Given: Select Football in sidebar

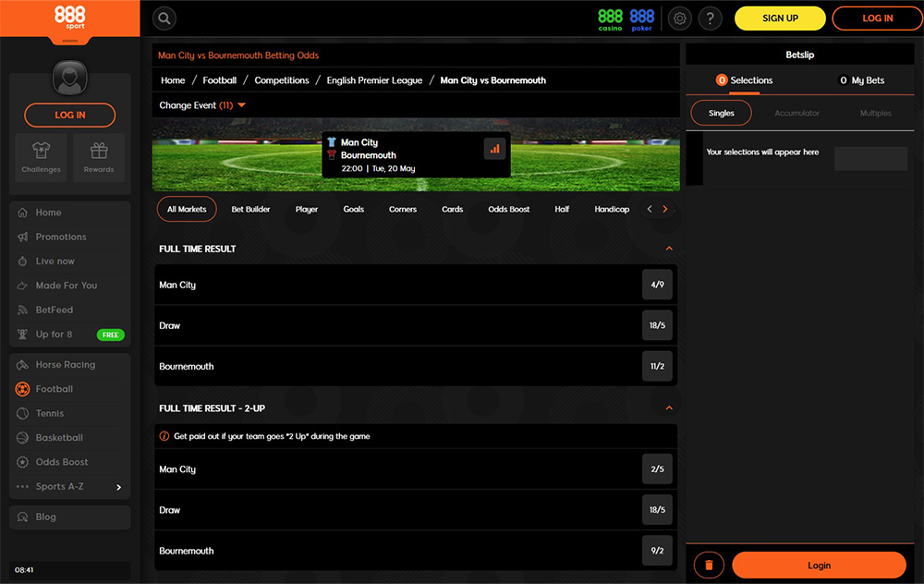Looking at the screenshot, I should pyautogui.click(x=70, y=389).
